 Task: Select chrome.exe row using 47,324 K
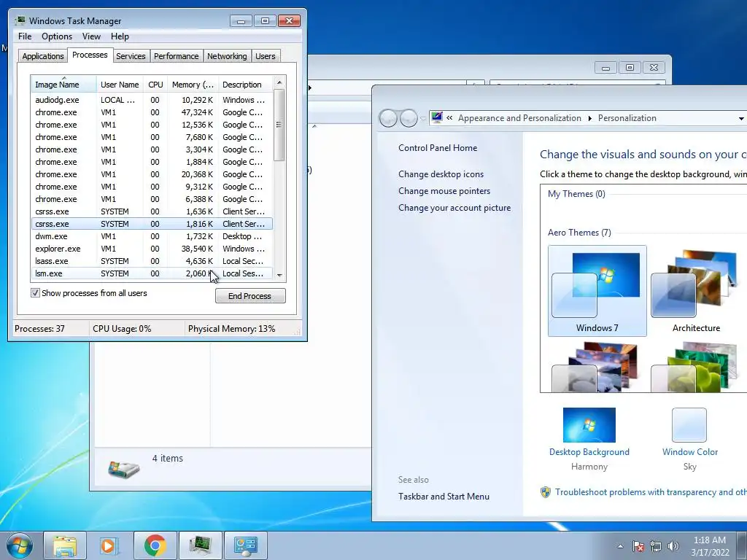pos(152,112)
